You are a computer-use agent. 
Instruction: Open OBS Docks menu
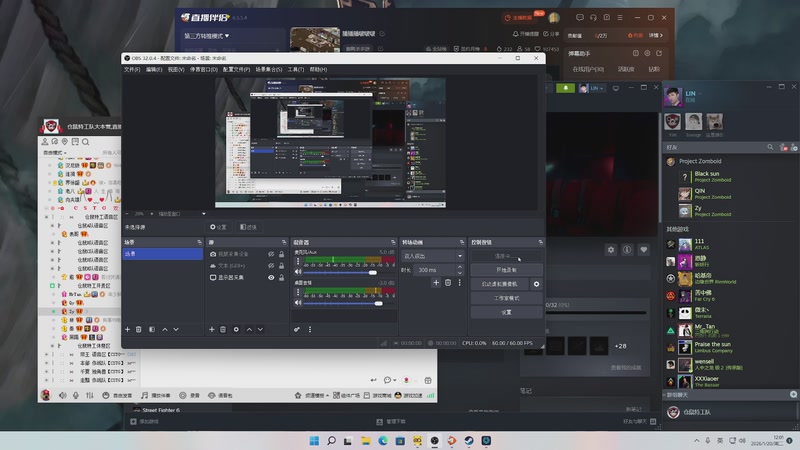pyautogui.click(x=204, y=69)
